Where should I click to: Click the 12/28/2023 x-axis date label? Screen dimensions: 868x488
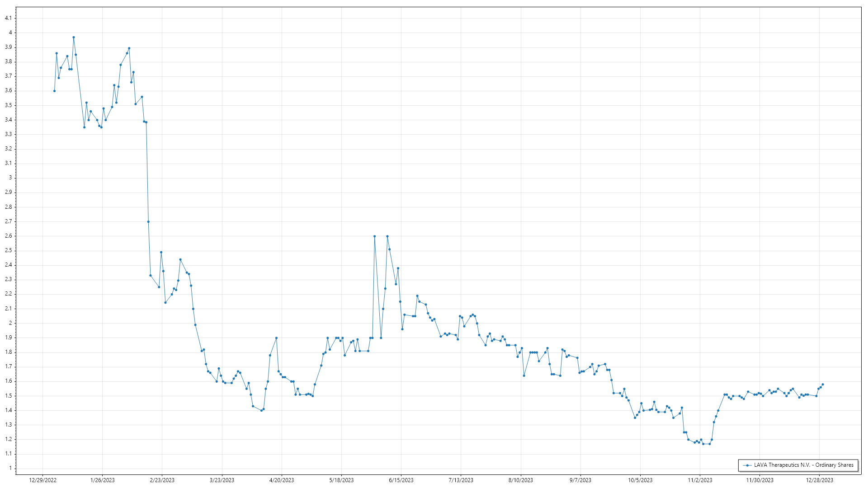point(820,480)
